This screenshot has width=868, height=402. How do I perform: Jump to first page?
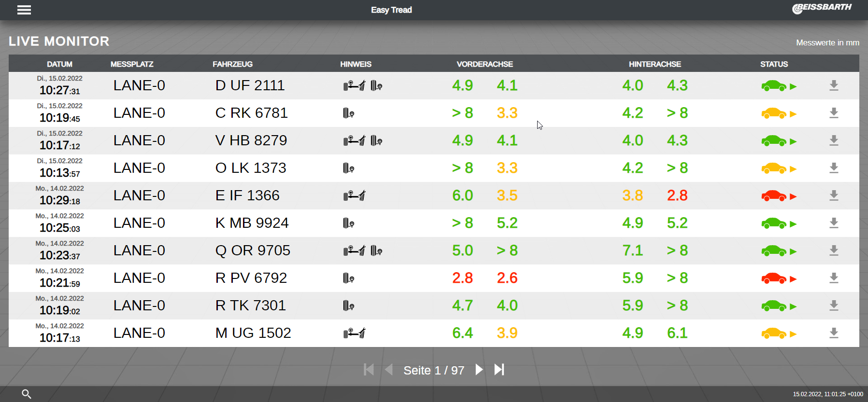click(369, 370)
